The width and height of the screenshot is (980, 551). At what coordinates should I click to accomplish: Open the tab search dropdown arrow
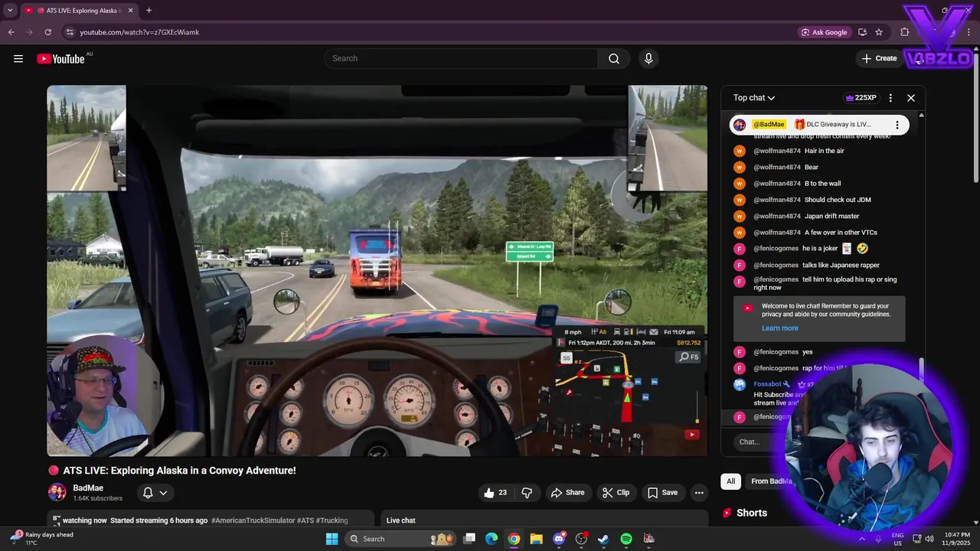coord(10,11)
